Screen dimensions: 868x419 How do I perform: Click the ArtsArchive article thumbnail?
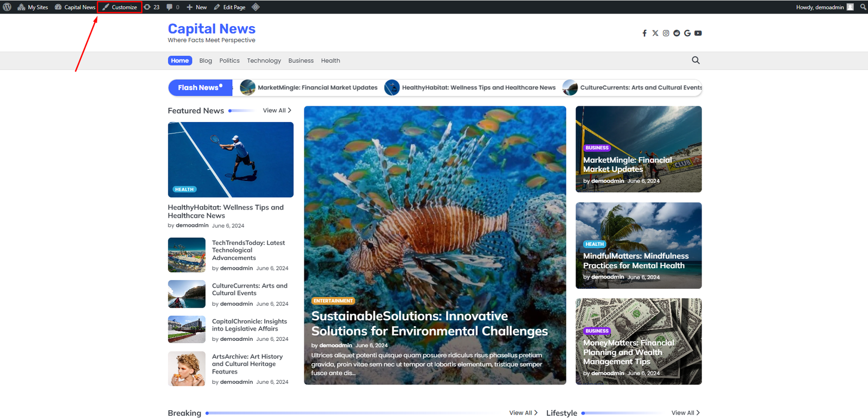[x=187, y=369]
